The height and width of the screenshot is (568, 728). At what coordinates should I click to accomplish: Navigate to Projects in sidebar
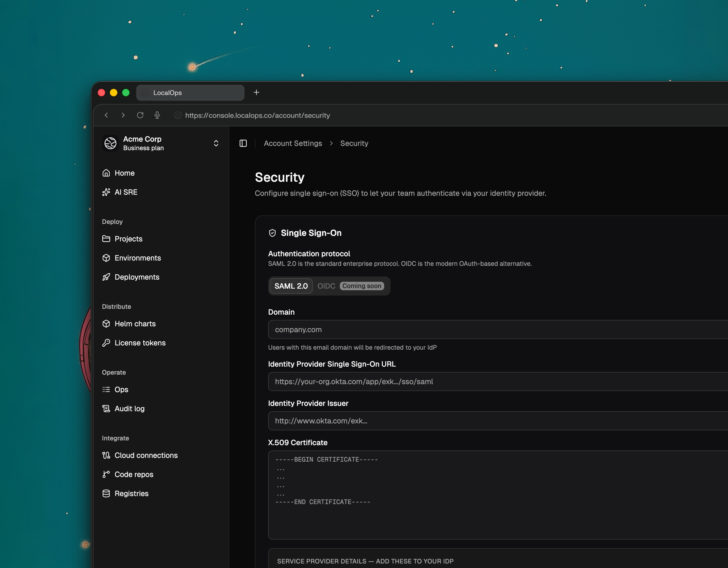(x=128, y=239)
